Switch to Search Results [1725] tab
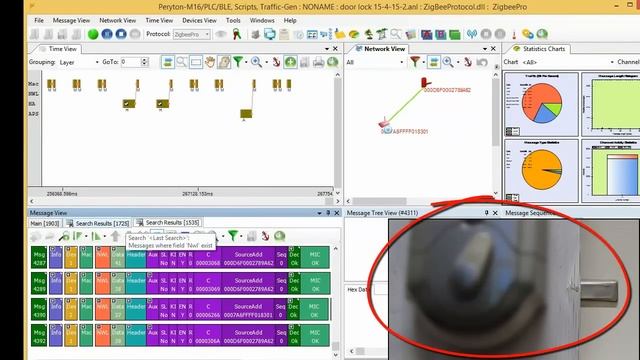Viewport: 640px width, 360px height. point(98,223)
